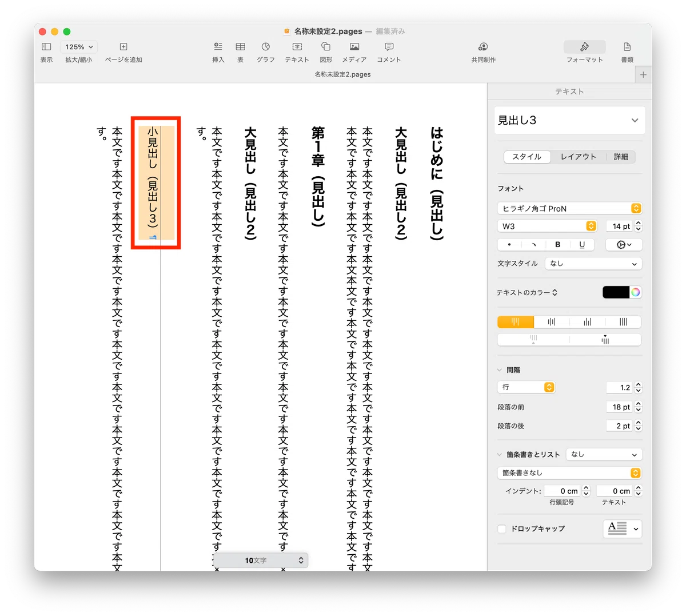Collapse the 間隔 spacing section
The height and width of the screenshot is (616, 686).
(499, 370)
